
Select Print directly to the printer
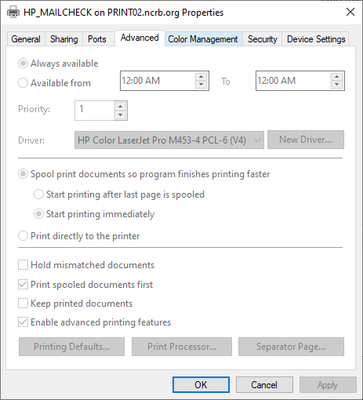[23, 236]
